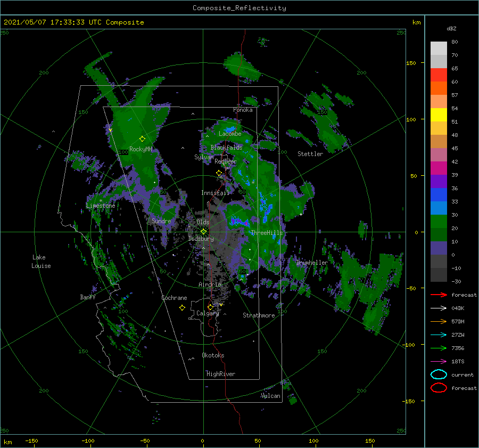Click the green 7356 arrow icon
The width and height of the screenshot is (479, 448).
point(439,348)
